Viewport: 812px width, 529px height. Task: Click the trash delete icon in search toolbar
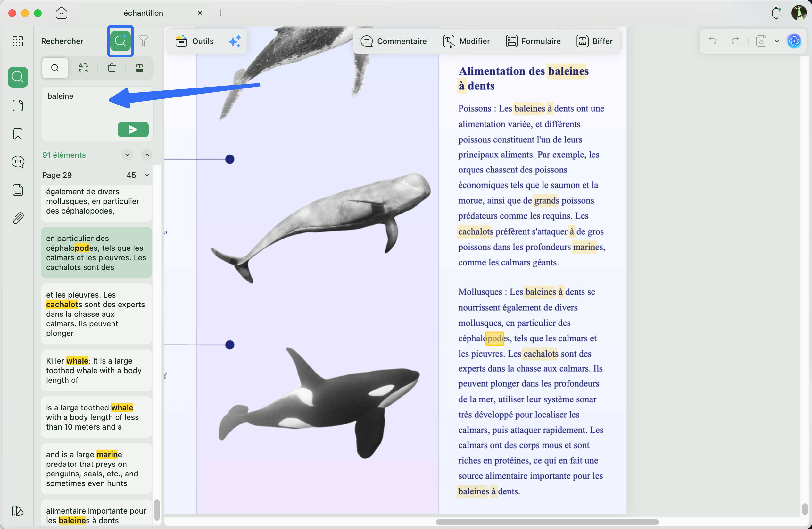point(112,68)
